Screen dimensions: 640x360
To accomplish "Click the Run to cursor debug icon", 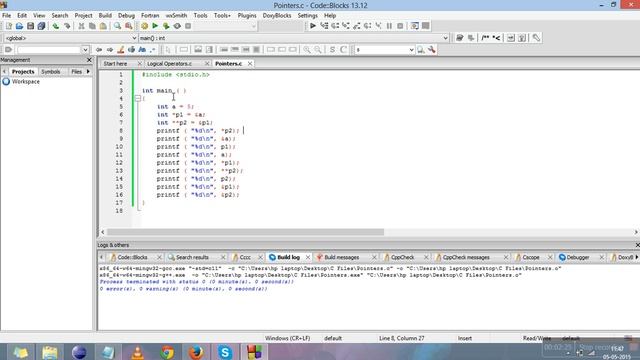I will 324,26.
